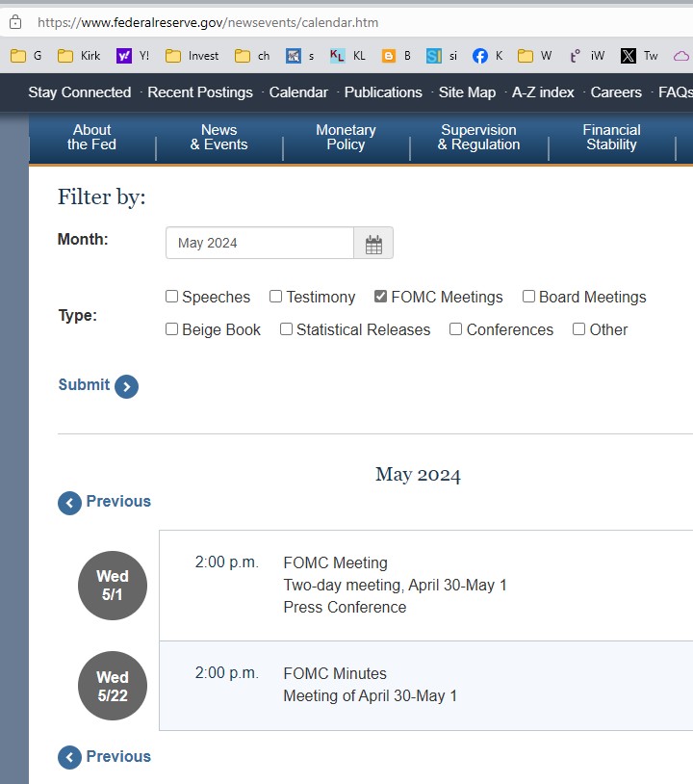The image size is (693, 784).
Task: Open the Yahoo bookmark
Action: [132, 56]
